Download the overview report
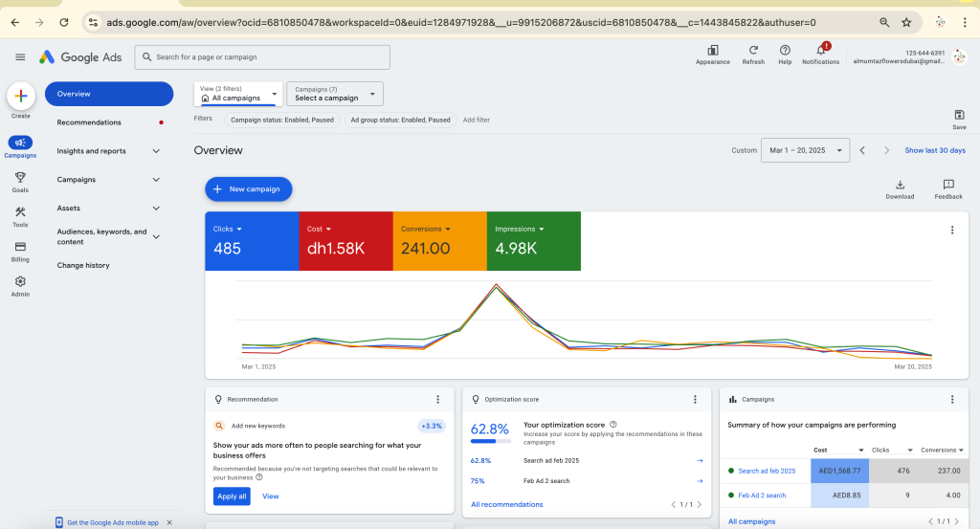This screenshot has height=529, width=980. coord(900,185)
